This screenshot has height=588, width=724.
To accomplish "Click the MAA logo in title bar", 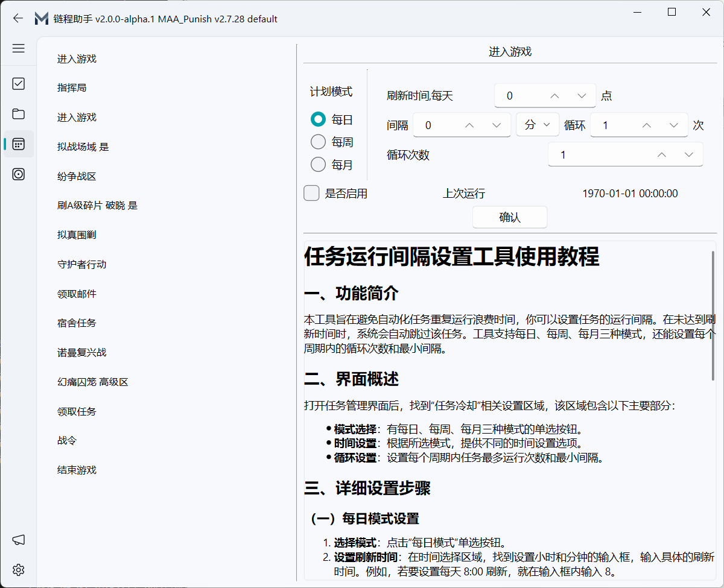I will pos(41,19).
